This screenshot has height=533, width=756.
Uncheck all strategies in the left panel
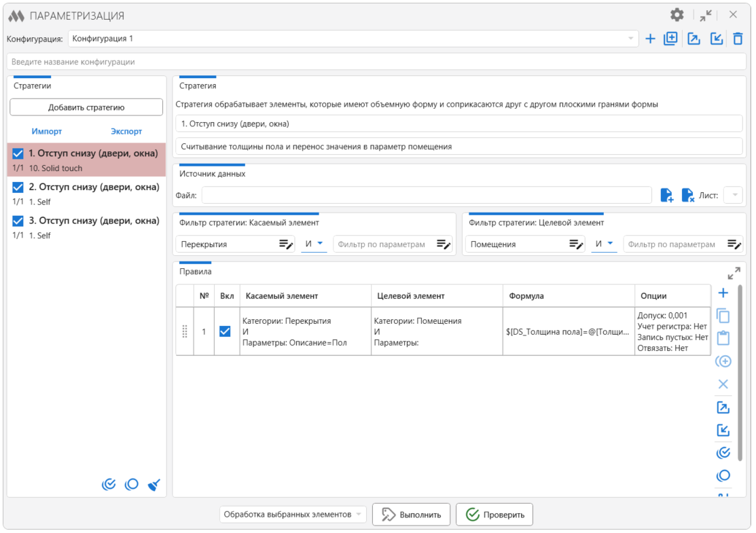coord(132,484)
